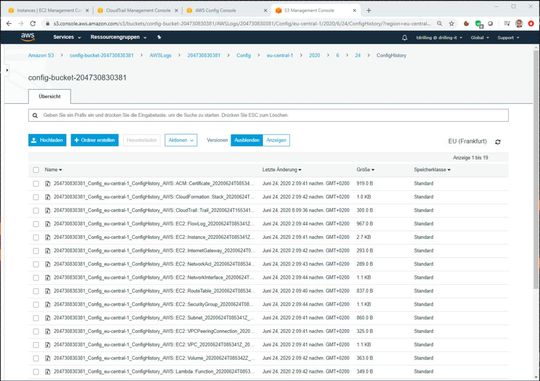This screenshot has height=381, width=540.
Task: Click file icon of EC2 NetworkInterface object
Action: click(48, 278)
